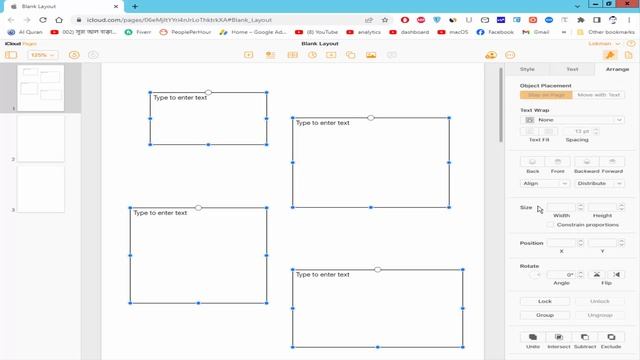Click the Width input field

[562, 207]
